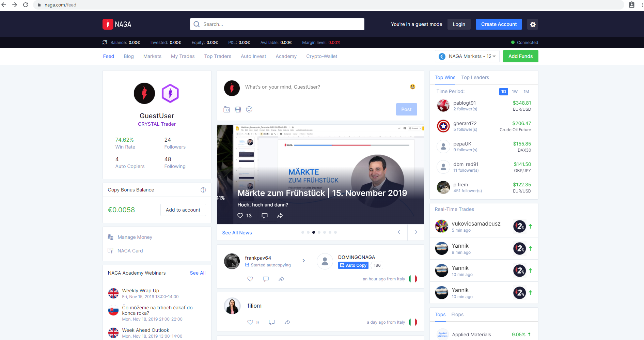Open emoji picker smiley icon under post box
The height and width of the screenshot is (340, 644).
[x=249, y=109]
